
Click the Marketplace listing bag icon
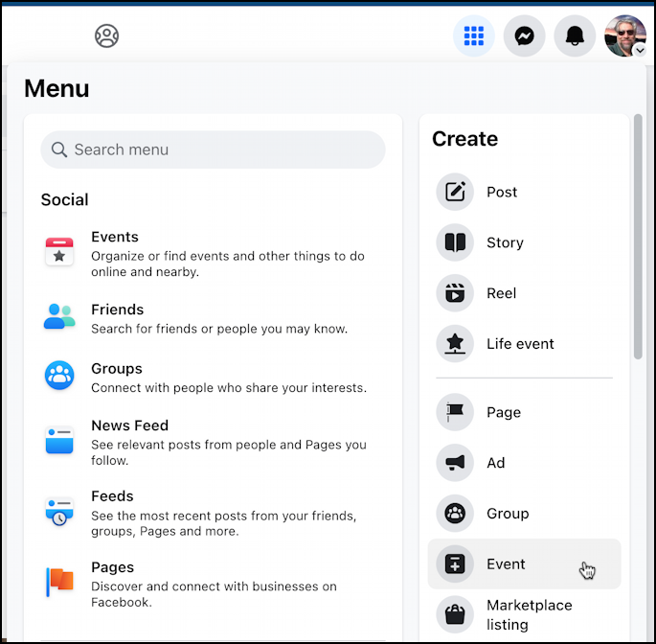(x=455, y=614)
